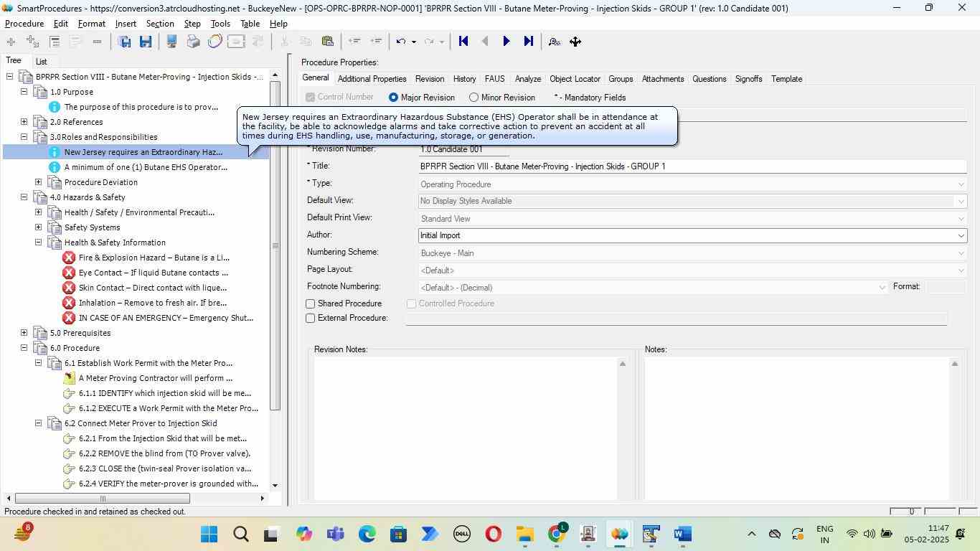This screenshot has width=980, height=551.
Task: Open the Windows Start menu
Action: pos(209,534)
